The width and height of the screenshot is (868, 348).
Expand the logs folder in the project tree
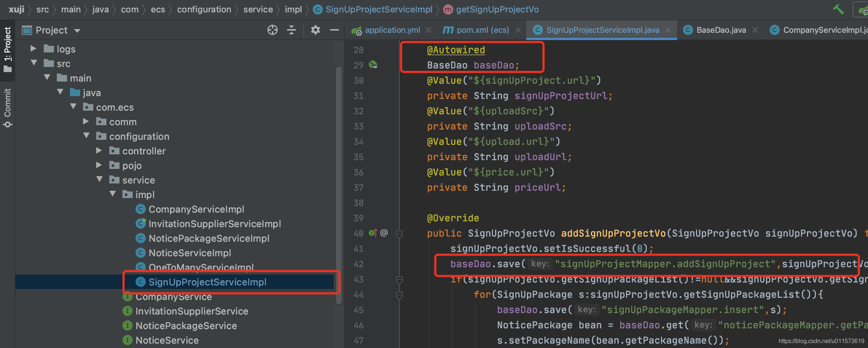(33, 48)
